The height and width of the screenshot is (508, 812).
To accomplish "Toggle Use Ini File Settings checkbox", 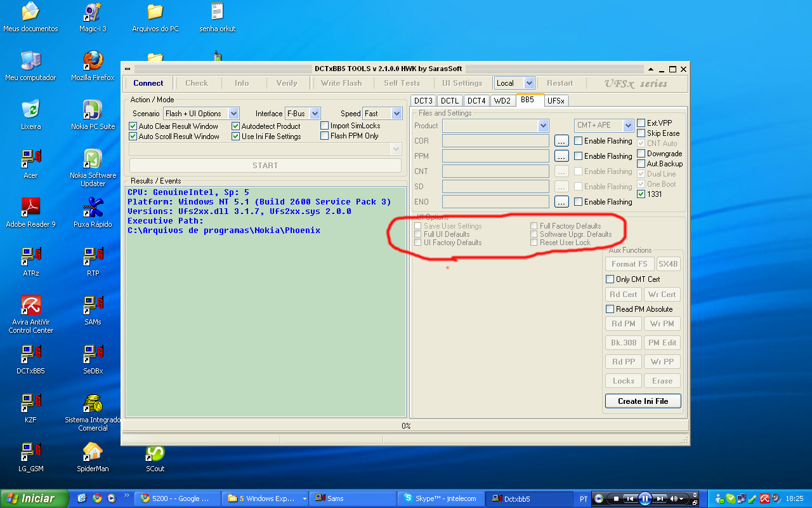I will click(x=236, y=137).
